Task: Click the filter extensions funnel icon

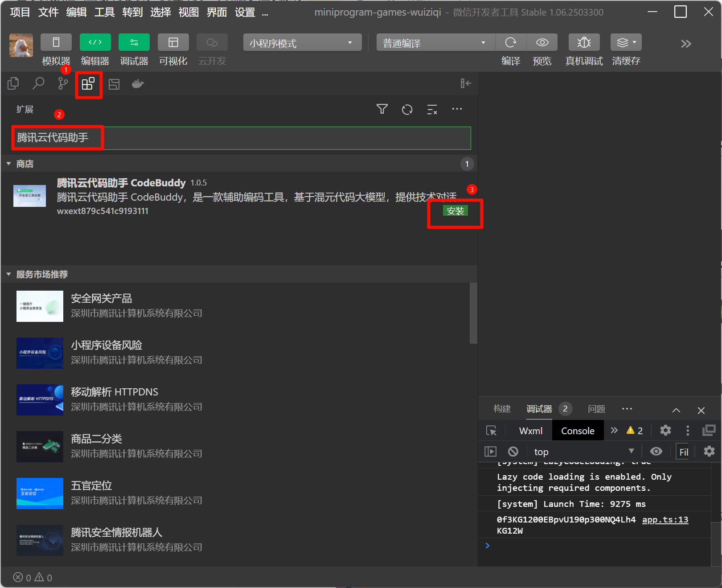Action: coord(382,109)
